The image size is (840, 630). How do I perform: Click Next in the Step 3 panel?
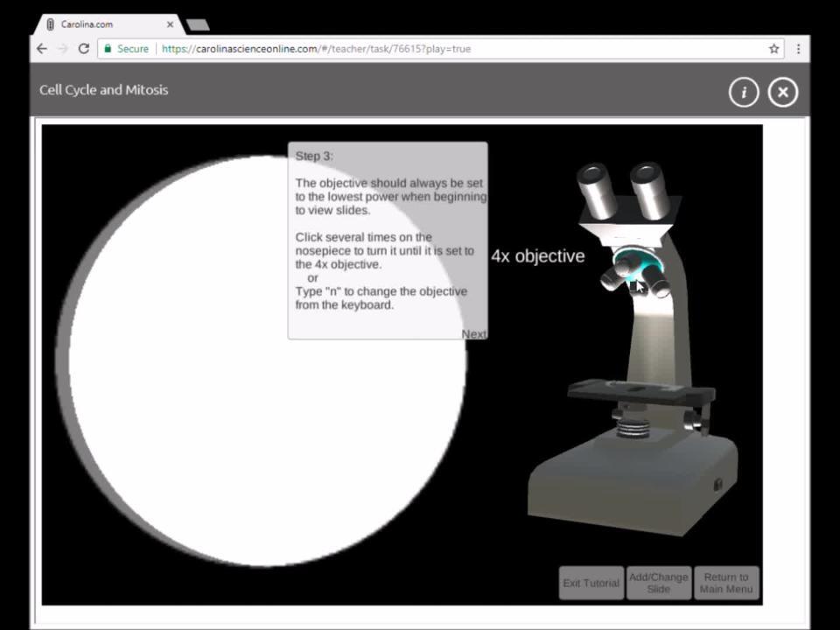(473, 333)
